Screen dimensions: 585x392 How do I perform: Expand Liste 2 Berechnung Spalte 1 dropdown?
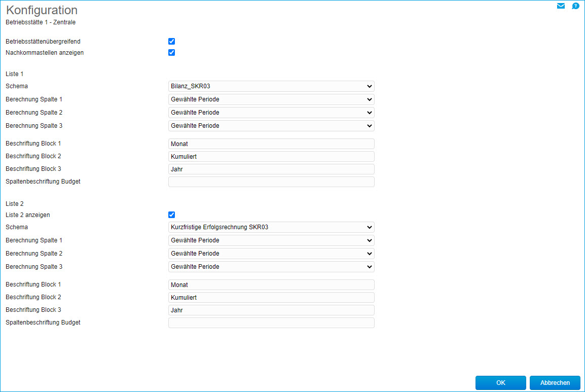[271, 240]
